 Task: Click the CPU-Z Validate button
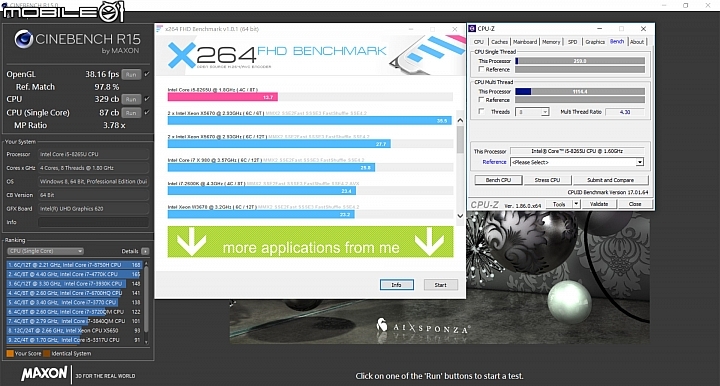pyautogui.click(x=599, y=204)
